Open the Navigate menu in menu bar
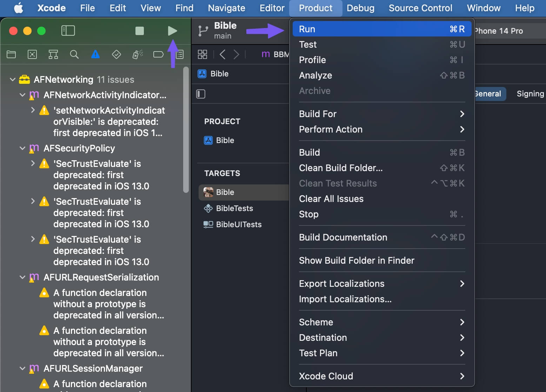Image resolution: width=546 pixels, height=392 pixels. 226,8
